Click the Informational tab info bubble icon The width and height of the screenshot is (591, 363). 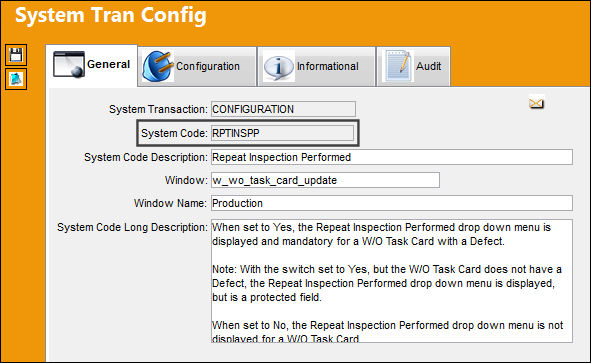click(279, 66)
